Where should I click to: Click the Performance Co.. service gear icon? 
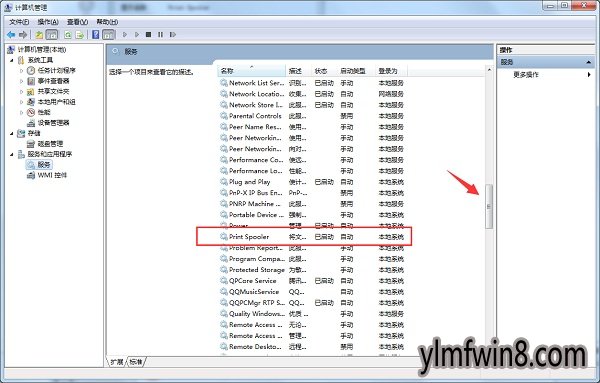point(223,160)
